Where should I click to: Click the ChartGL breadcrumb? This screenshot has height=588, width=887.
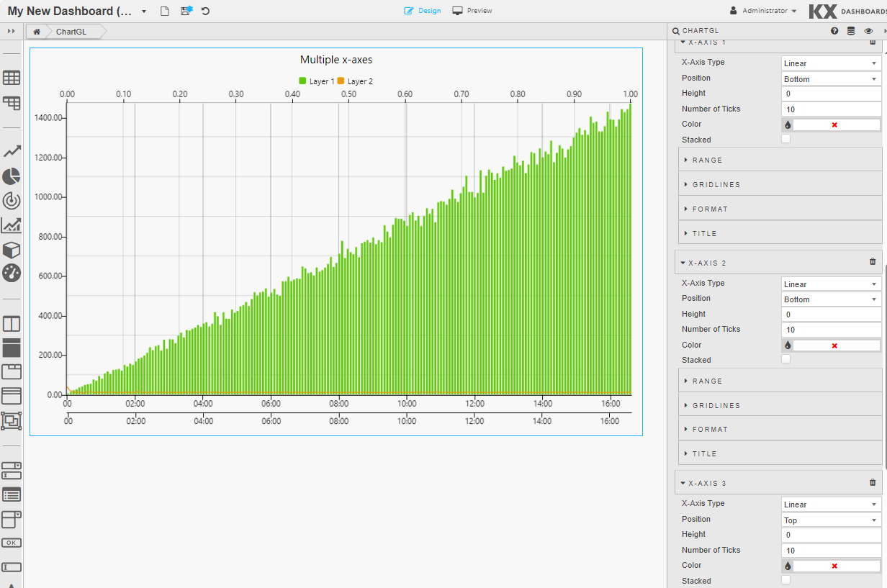pos(71,32)
